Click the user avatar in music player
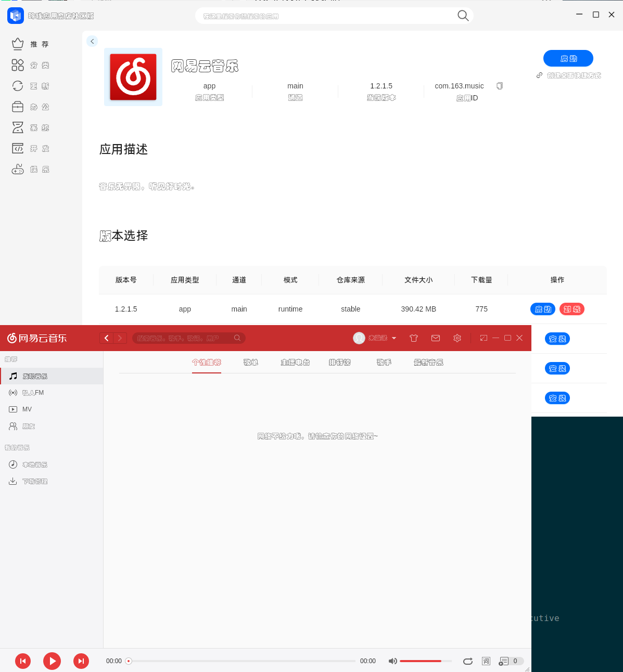The width and height of the screenshot is (623, 672). click(359, 338)
